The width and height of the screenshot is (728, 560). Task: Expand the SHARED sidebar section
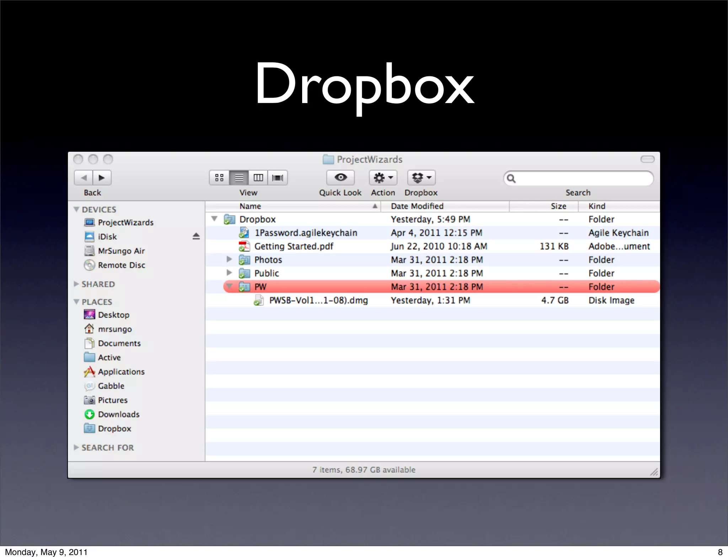pyautogui.click(x=76, y=284)
